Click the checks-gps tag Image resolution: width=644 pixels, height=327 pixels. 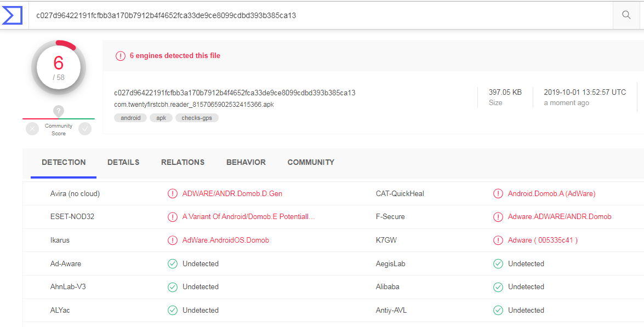[x=197, y=118]
